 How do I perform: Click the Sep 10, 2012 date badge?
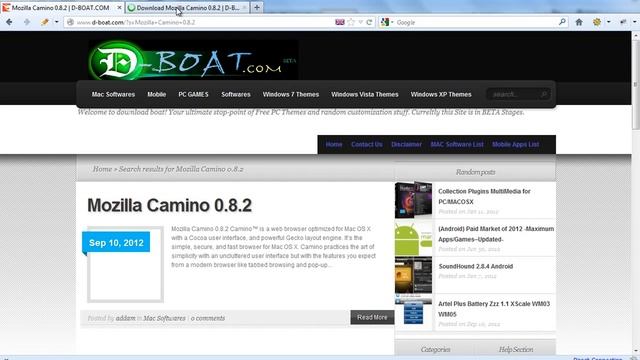[116, 243]
